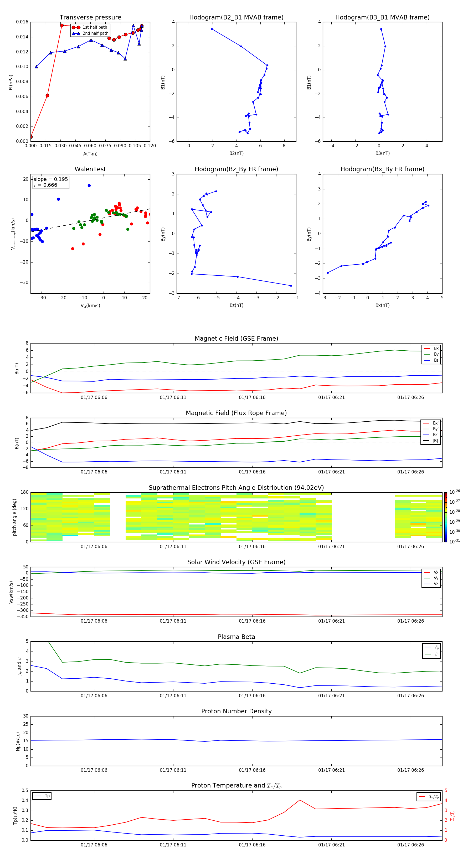Click the 'A(T·m)' x-axis label
Screen dimensions: 473x868
tap(90, 154)
